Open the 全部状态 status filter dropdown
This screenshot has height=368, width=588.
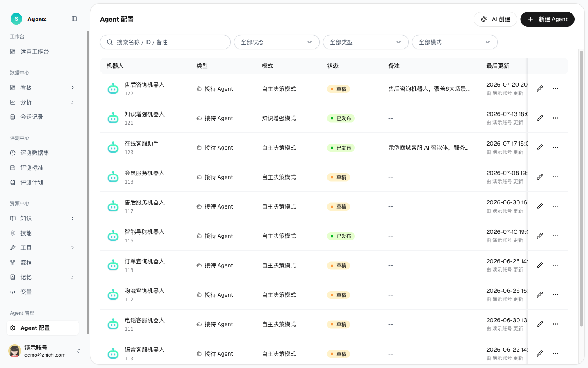coord(277,42)
